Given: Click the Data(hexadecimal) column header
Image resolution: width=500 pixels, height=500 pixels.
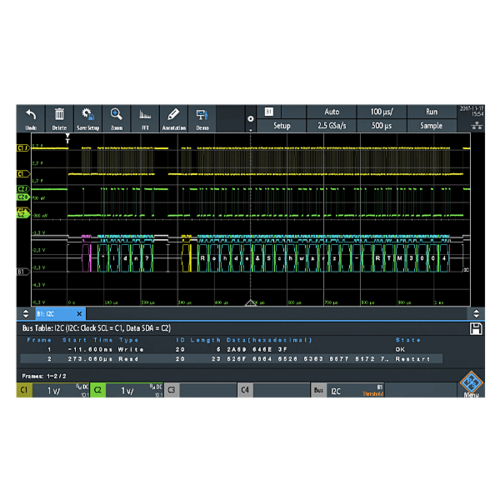Looking at the screenshot, I should pyautogui.click(x=269, y=340).
